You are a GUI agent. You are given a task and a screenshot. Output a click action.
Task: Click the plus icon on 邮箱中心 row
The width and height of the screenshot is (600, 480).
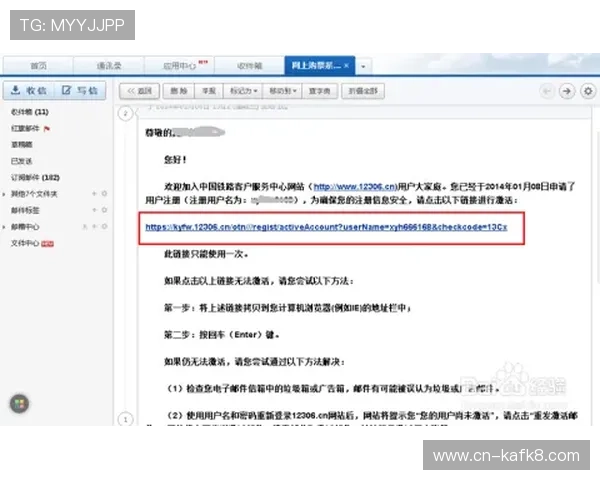tap(94, 227)
